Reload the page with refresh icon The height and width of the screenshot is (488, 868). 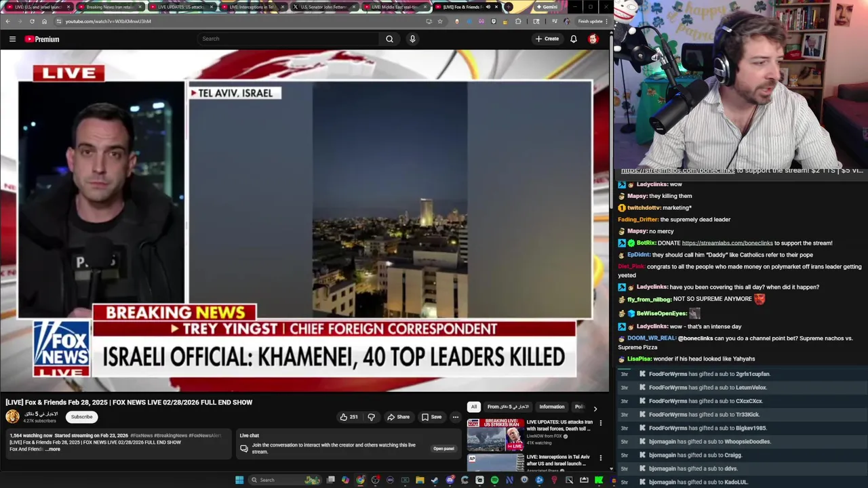[x=32, y=21]
